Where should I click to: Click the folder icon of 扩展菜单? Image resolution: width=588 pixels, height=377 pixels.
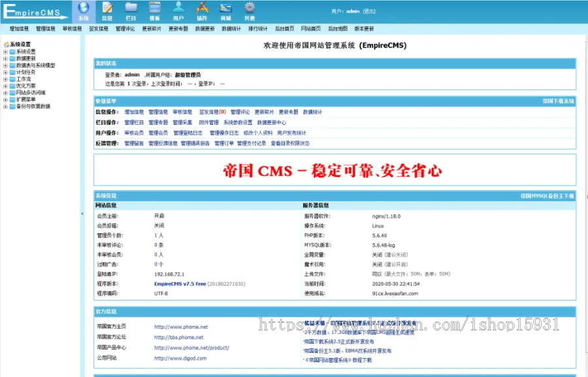[12, 99]
